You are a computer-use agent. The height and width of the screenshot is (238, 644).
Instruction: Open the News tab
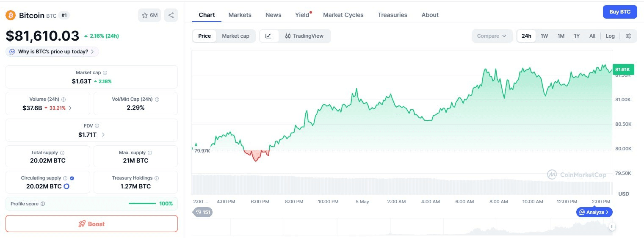click(x=274, y=15)
